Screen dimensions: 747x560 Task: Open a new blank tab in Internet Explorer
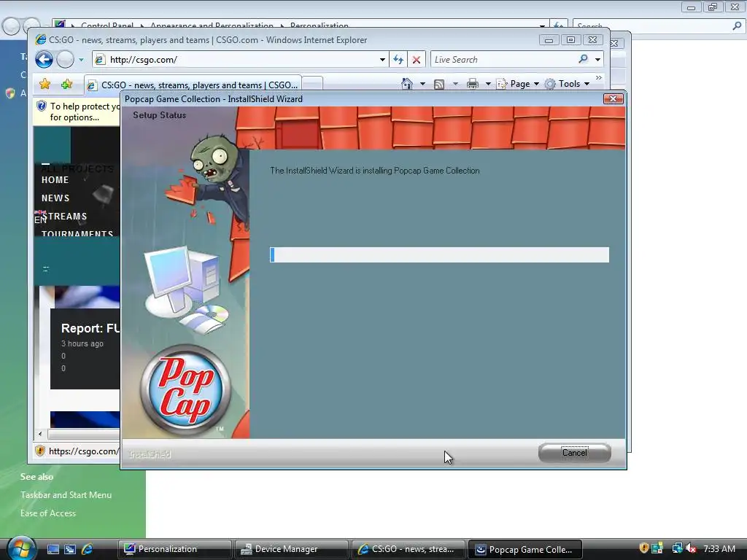[312, 83]
